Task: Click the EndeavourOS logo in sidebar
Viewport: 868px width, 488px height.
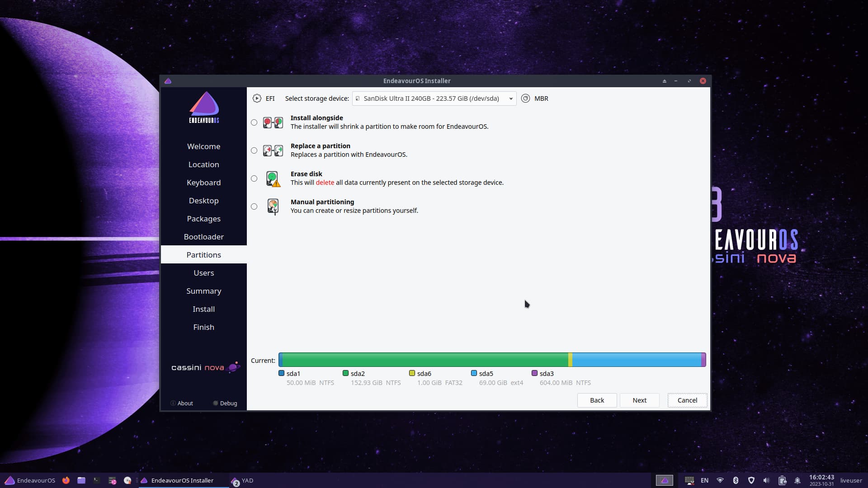Action: click(204, 108)
